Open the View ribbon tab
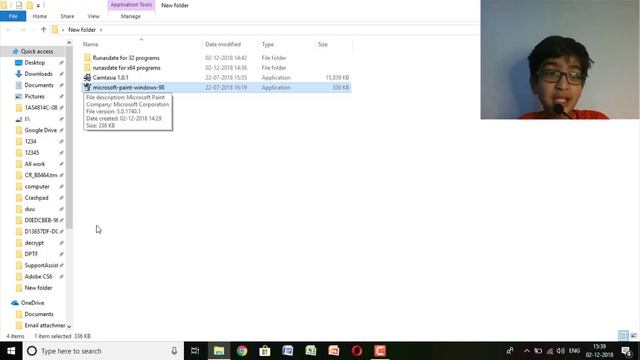 93,16
